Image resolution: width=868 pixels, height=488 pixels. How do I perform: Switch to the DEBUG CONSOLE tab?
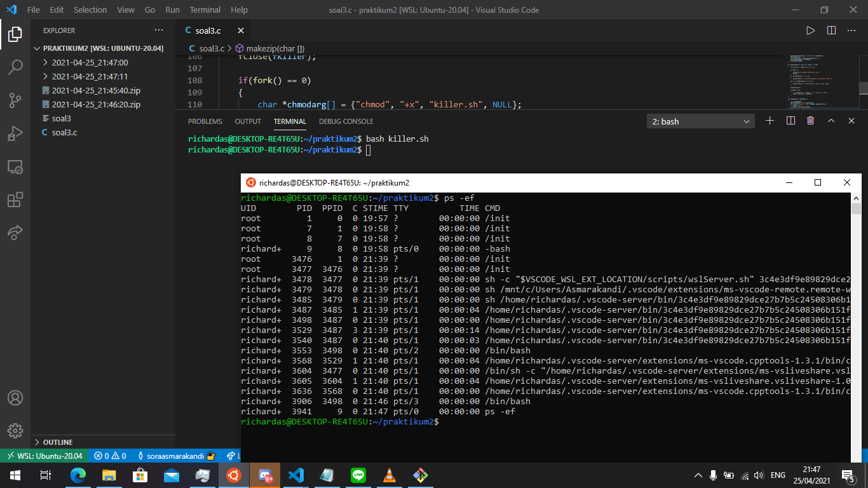point(346,121)
